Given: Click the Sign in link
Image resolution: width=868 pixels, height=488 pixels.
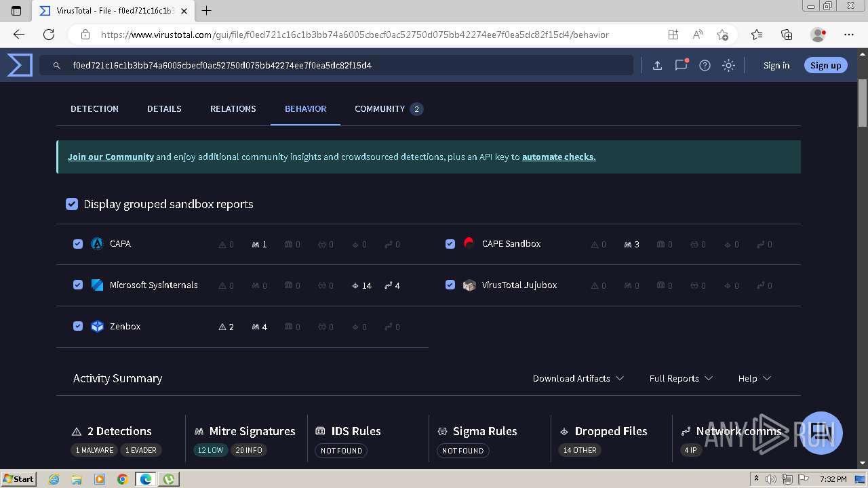Looking at the screenshot, I should click(776, 65).
